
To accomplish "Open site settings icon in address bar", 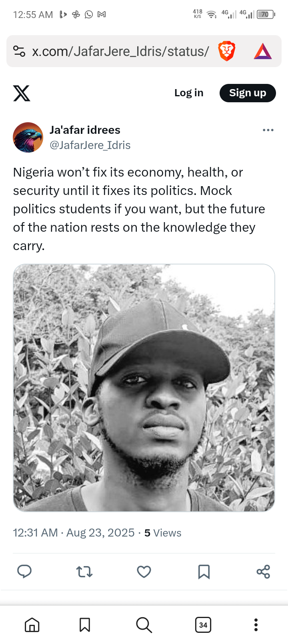I will [19, 51].
